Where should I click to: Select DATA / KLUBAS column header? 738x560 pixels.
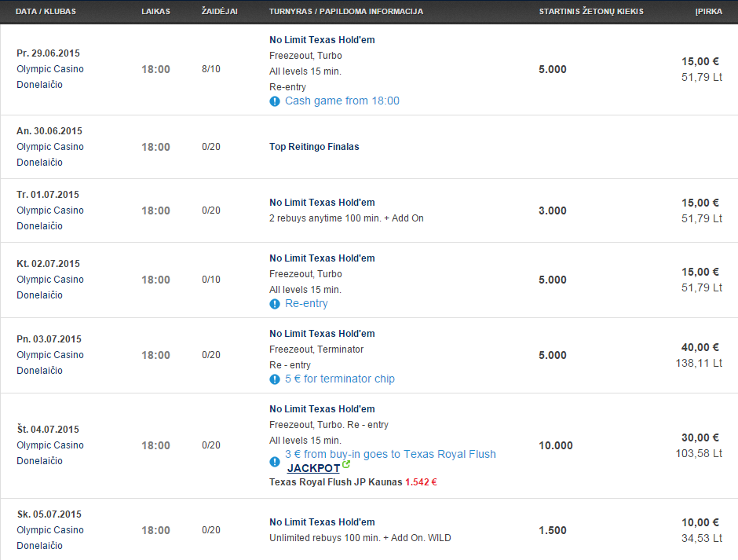46,11
